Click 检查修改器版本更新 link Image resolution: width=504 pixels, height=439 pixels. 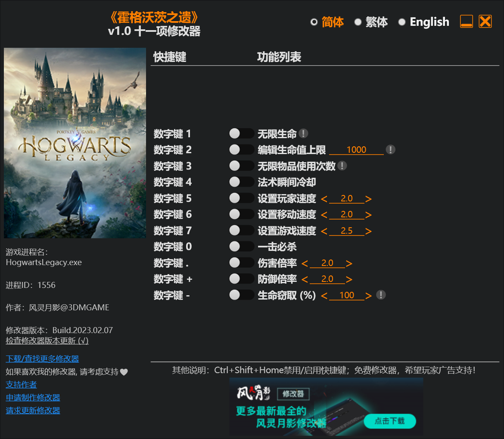point(47,341)
